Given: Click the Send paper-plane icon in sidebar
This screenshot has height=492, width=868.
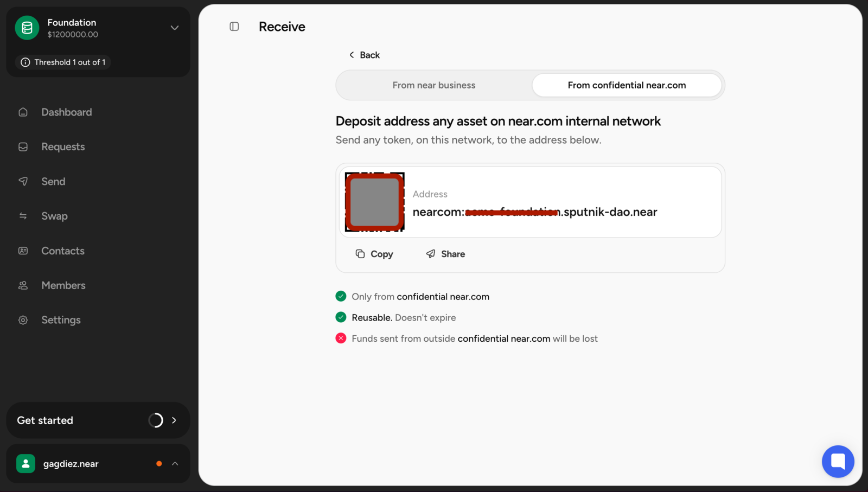Looking at the screenshot, I should (x=23, y=182).
